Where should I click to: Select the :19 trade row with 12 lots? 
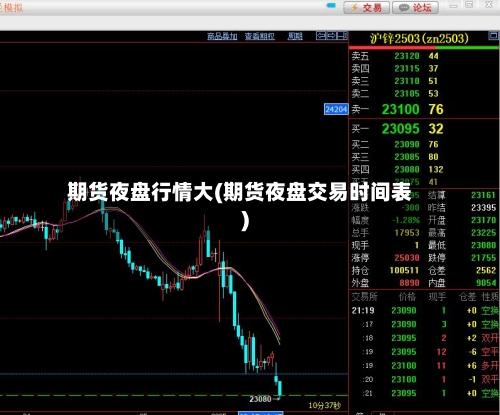424,352
